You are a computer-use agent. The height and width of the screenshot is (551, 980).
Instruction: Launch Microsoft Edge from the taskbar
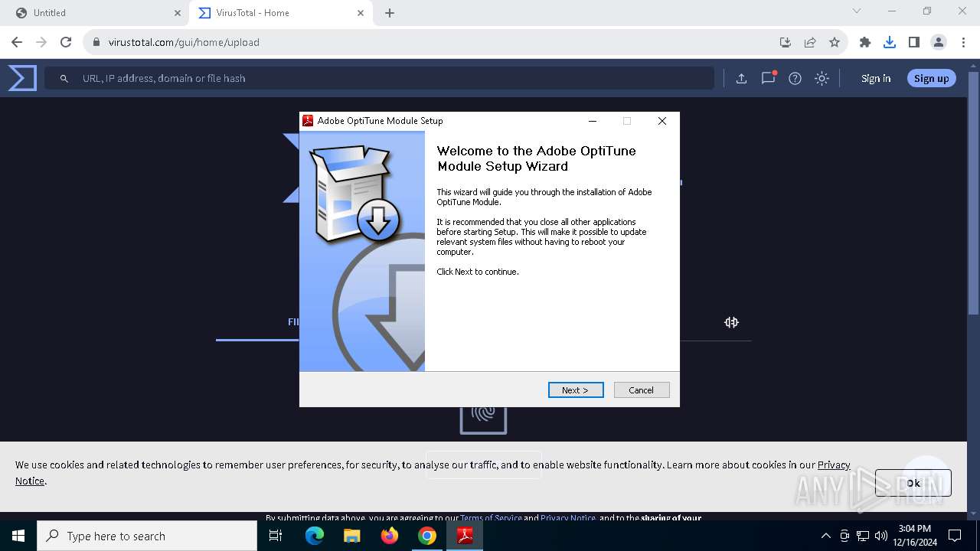click(315, 536)
